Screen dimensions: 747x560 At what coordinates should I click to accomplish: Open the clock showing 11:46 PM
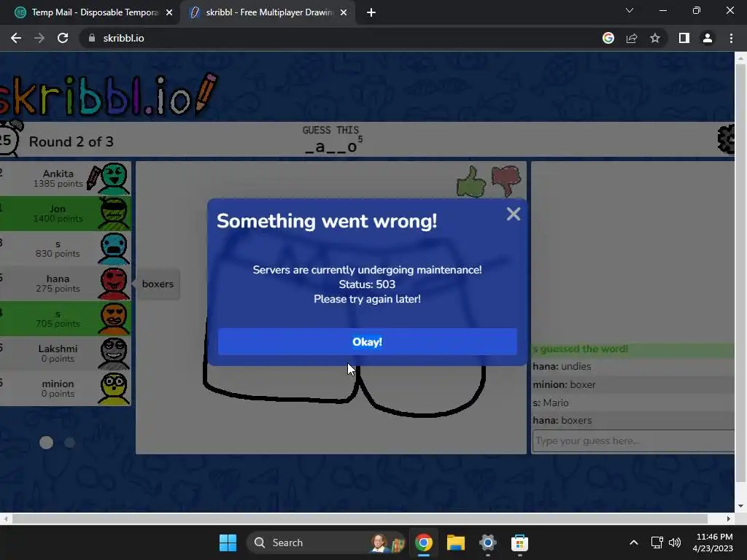pyautogui.click(x=713, y=542)
